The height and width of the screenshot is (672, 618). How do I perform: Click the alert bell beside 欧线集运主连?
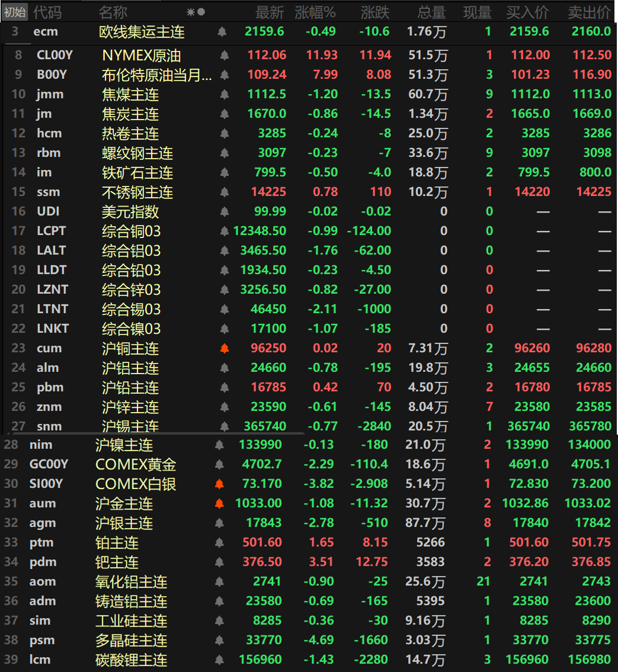[x=222, y=31]
